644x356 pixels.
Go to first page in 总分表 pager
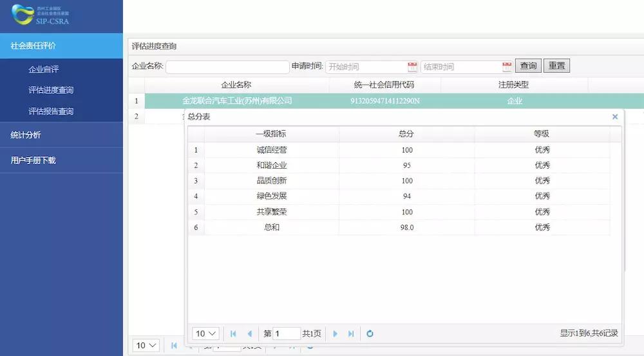click(233, 333)
